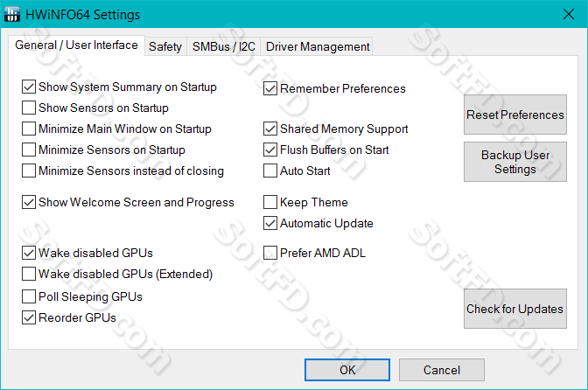The height and width of the screenshot is (390, 588).
Task: Enable Show Sensors on Startup
Action: 29,108
